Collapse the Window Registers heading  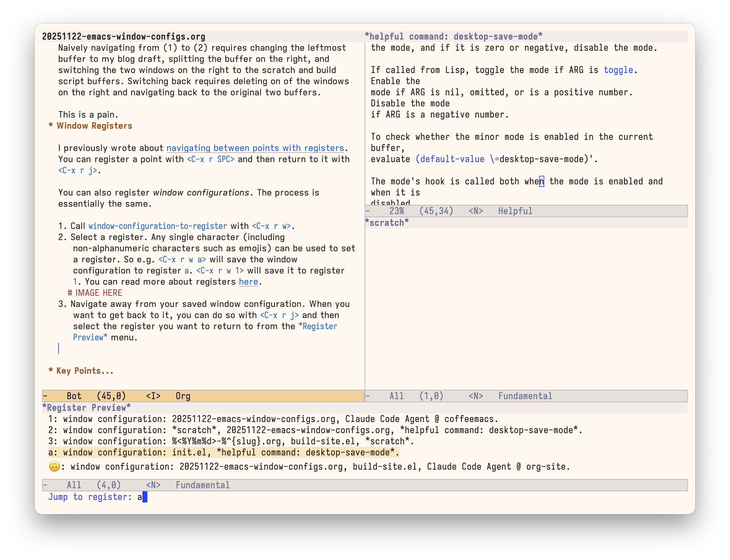pos(94,126)
